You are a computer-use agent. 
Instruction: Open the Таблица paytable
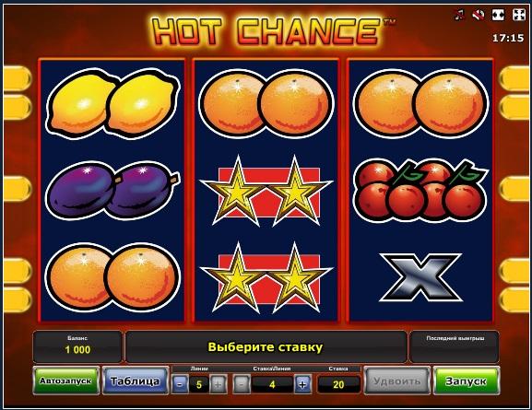[136, 381]
